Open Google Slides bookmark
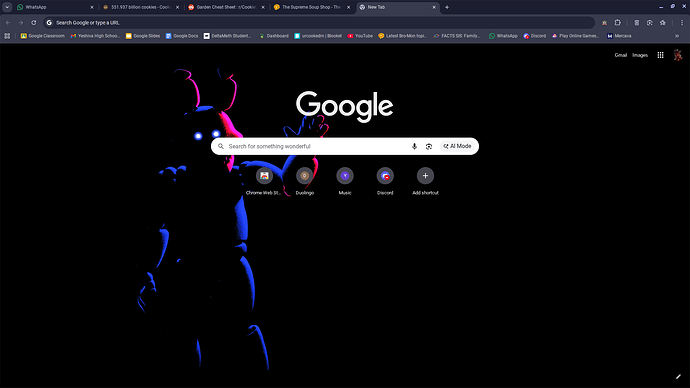The width and height of the screenshot is (690, 388). click(x=143, y=36)
